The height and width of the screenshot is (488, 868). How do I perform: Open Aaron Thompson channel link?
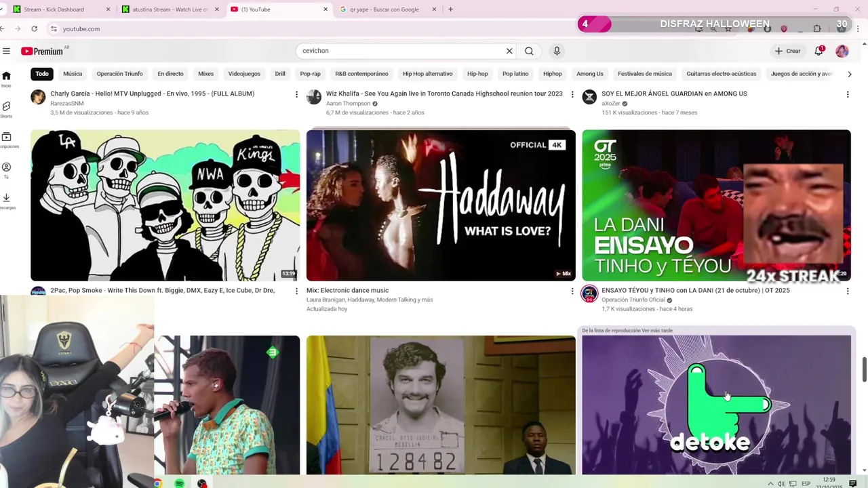click(x=348, y=104)
